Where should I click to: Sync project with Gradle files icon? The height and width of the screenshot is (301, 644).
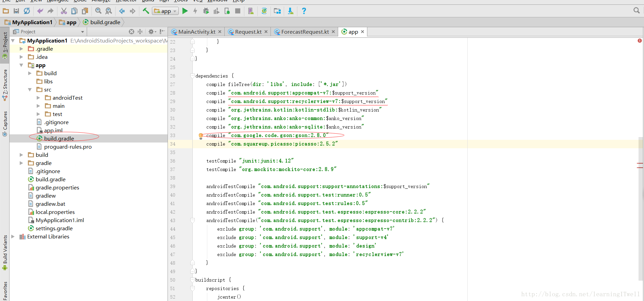(264, 11)
